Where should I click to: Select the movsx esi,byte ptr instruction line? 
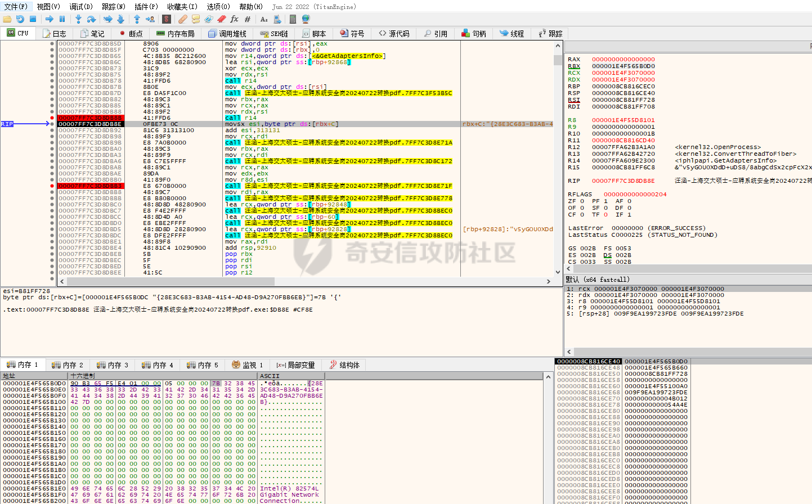pyautogui.click(x=304, y=124)
